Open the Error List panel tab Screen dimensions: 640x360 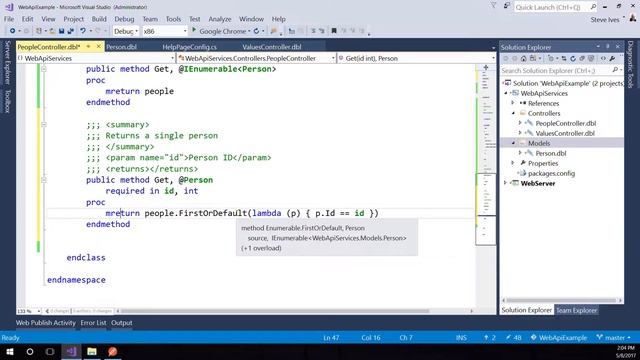pos(93,323)
